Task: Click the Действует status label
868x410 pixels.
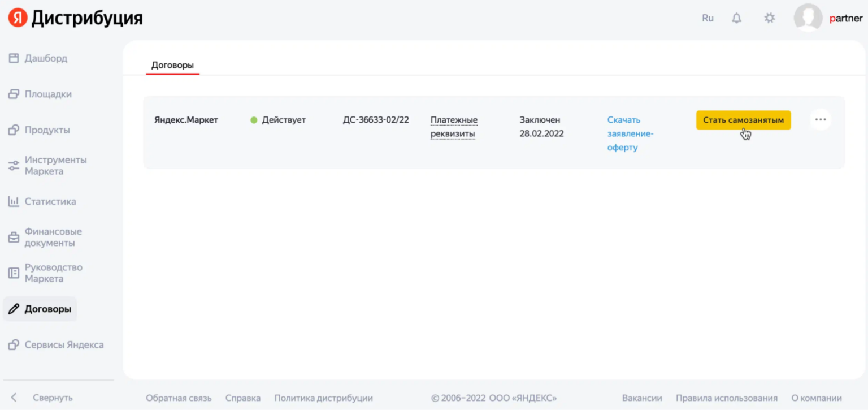Action: (x=284, y=120)
